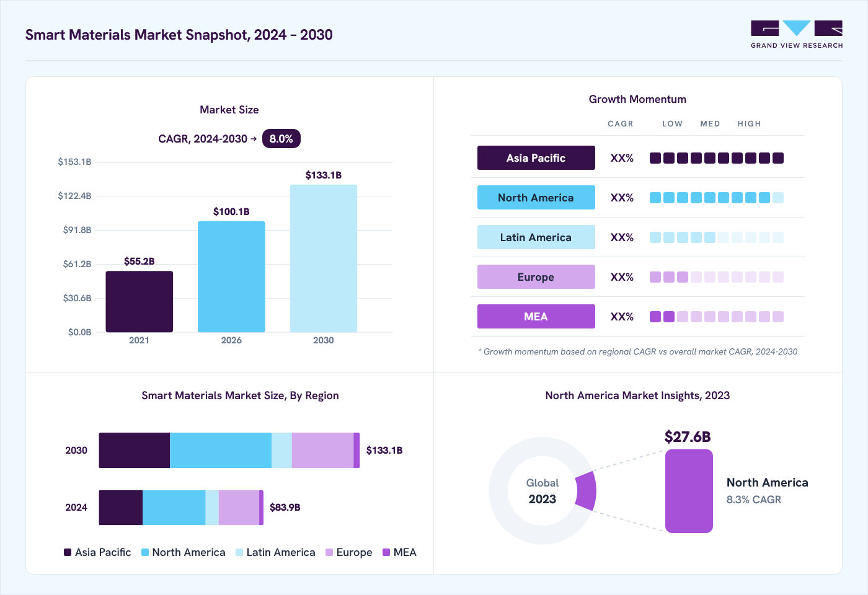Click the MEA region button
Viewport: 868px width, 595px height.
coord(536,317)
